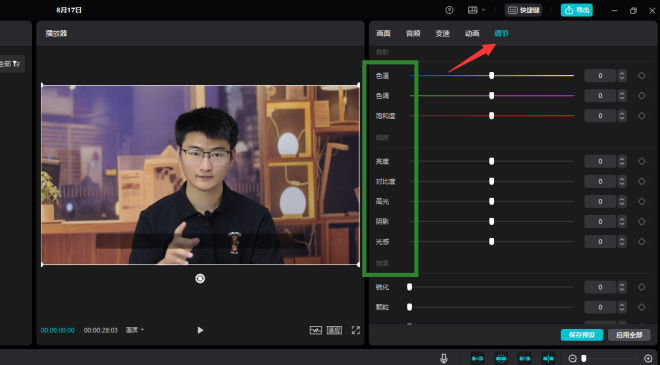Screen dimensions: 660x365
Task: Add keyframe diamond for 饱和度
Action: click(641, 115)
